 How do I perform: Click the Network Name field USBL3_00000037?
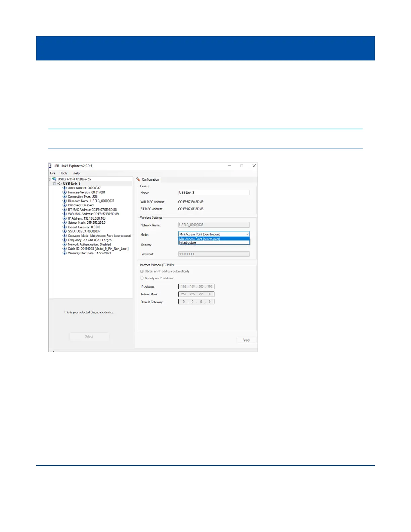point(214,225)
